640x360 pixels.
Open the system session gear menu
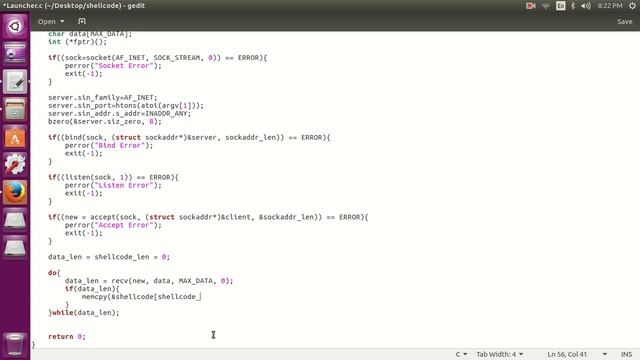click(632, 6)
